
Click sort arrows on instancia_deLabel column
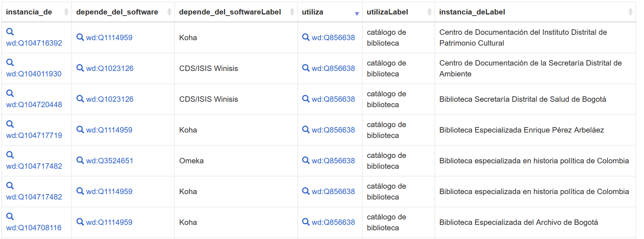click(630, 12)
